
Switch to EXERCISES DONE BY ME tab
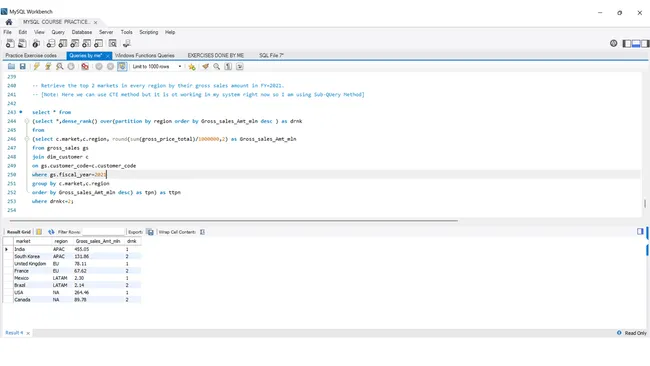click(x=216, y=55)
